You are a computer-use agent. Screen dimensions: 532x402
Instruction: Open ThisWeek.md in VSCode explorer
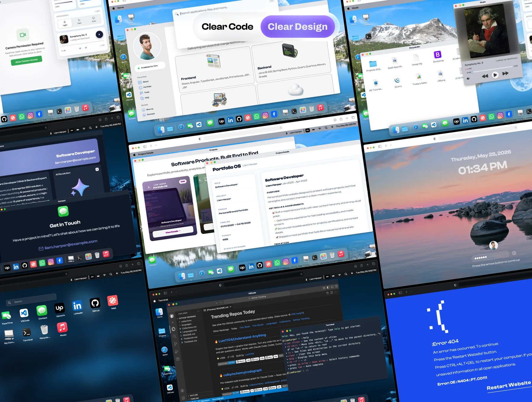[189, 341]
